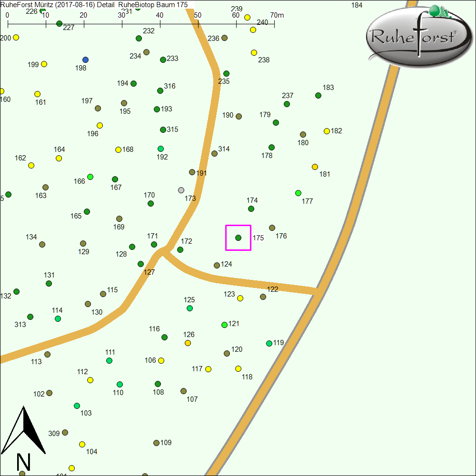Choose the yellow tree marker 123
Screen dimensions: 476x476
tap(240, 298)
